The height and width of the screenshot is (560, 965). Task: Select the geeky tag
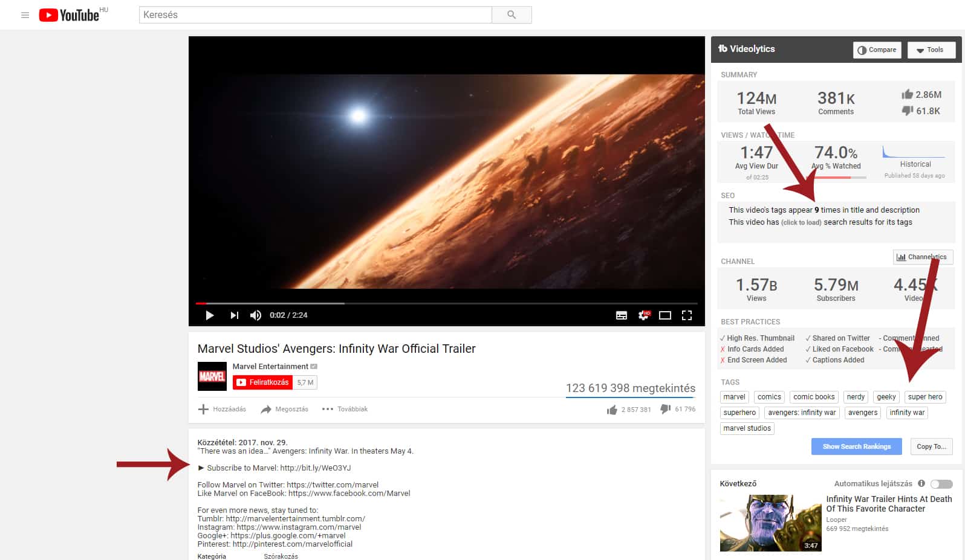click(886, 397)
